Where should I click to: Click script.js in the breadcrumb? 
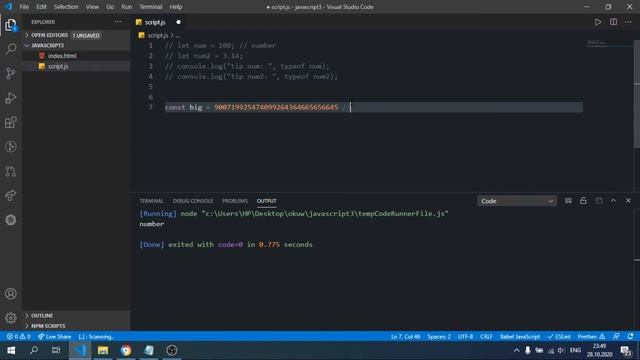(x=157, y=36)
